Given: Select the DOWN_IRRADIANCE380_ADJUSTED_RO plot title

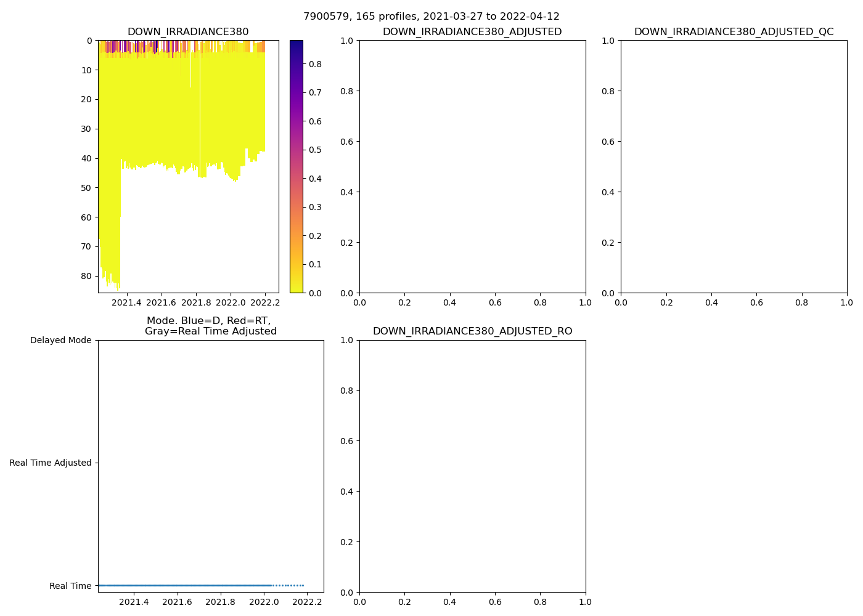Looking at the screenshot, I should tap(472, 331).
